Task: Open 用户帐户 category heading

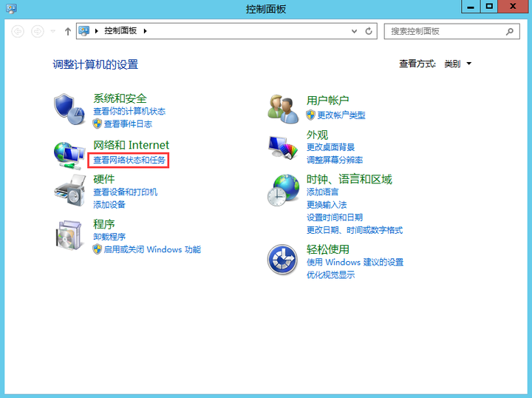Action: point(328,100)
